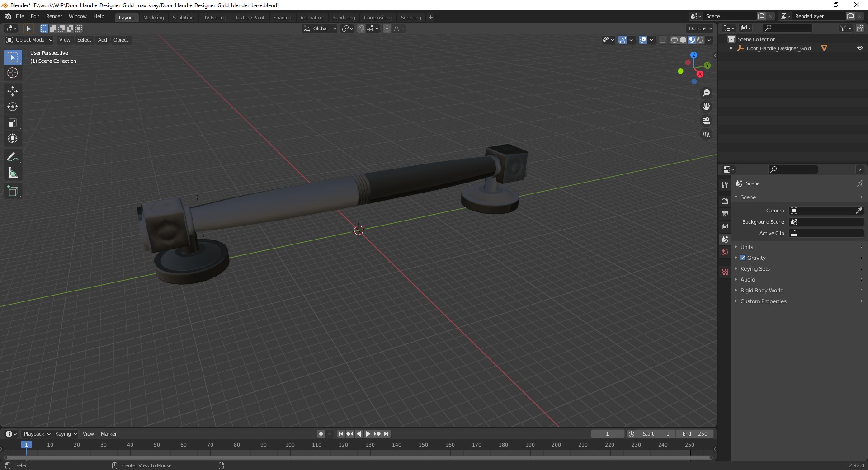
Task: Switch orthographic/perspective grid icon
Action: point(706,135)
